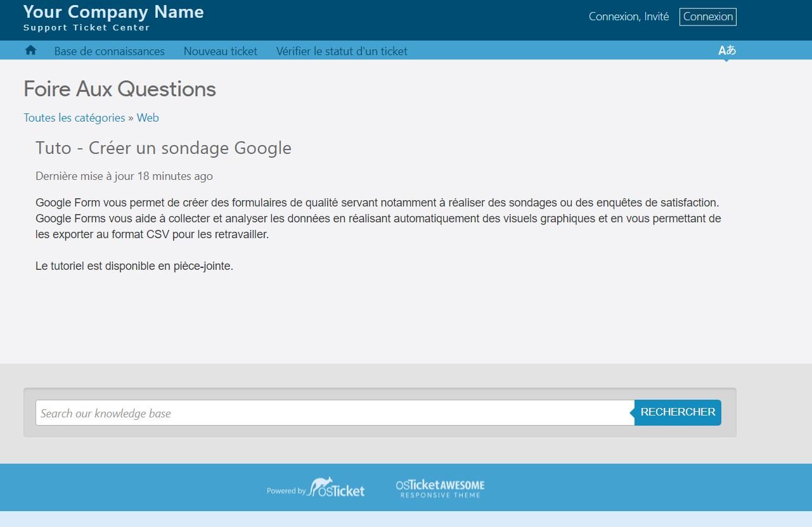This screenshot has width=812, height=527.
Task: Open the Web category breadcrumb link
Action: coord(148,118)
